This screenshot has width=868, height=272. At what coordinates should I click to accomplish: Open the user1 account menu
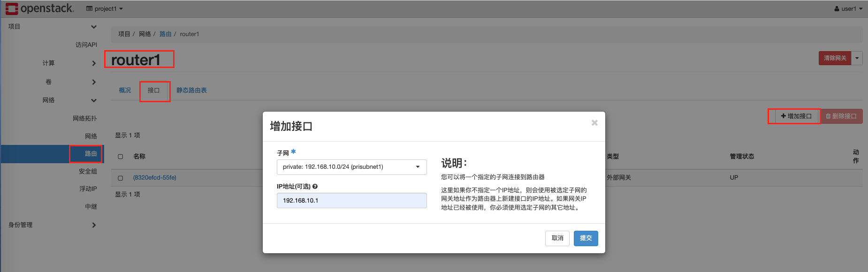[x=848, y=8]
